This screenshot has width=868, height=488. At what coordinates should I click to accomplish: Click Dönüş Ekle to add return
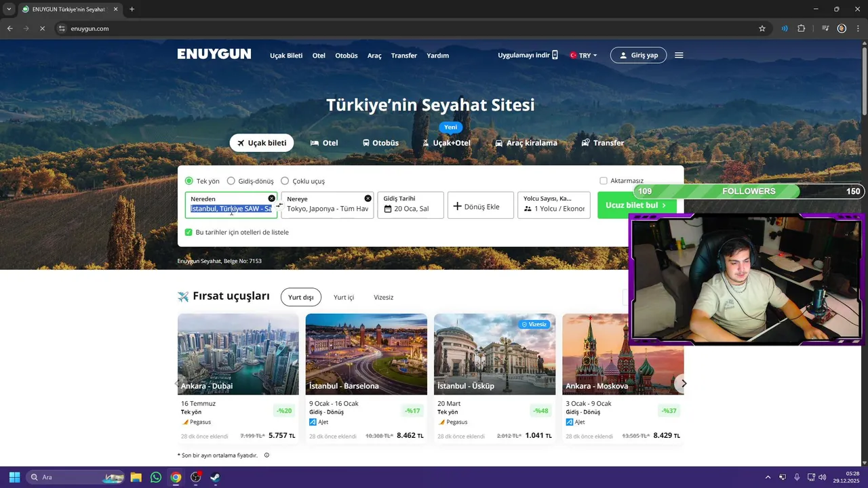[481, 205]
